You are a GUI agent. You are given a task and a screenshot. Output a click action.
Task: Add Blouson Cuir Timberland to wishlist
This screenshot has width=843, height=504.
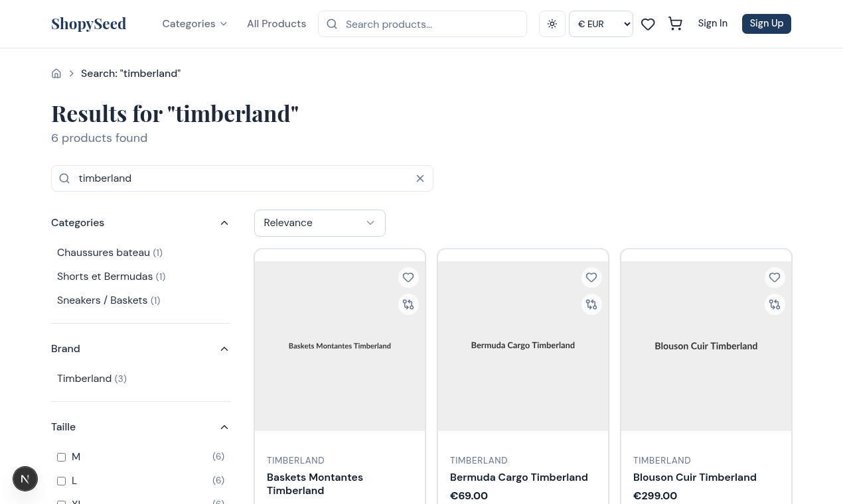775,277
